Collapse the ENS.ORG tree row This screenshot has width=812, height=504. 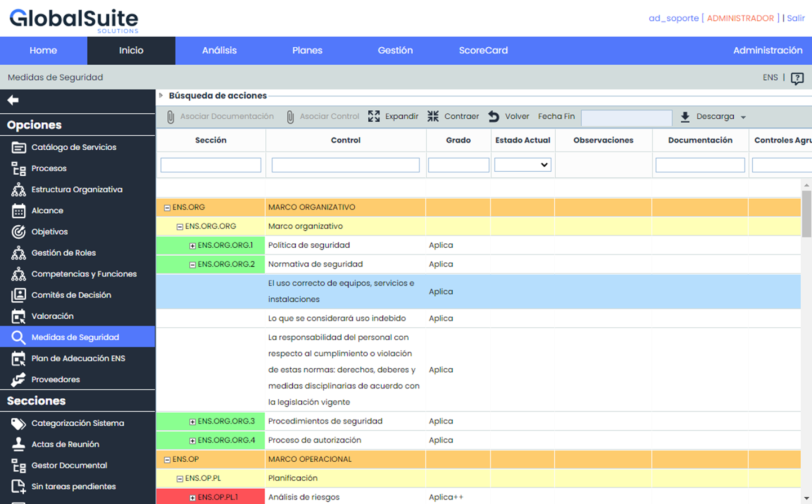[x=167, y=208]
